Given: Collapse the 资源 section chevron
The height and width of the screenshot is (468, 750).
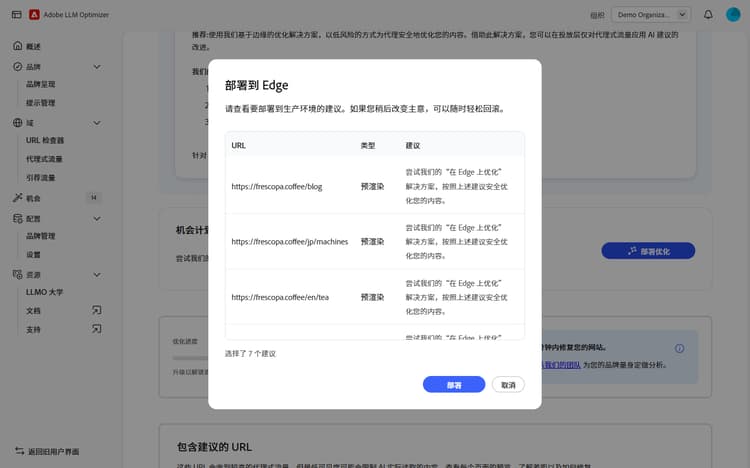Looking at the screenshot, I should pos(97,274).
